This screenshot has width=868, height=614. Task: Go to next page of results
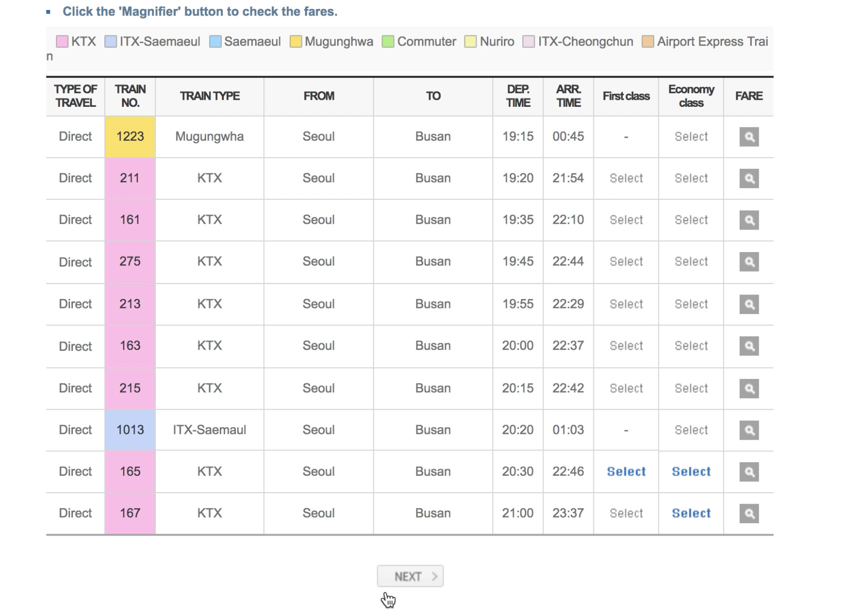click(410, 576)
